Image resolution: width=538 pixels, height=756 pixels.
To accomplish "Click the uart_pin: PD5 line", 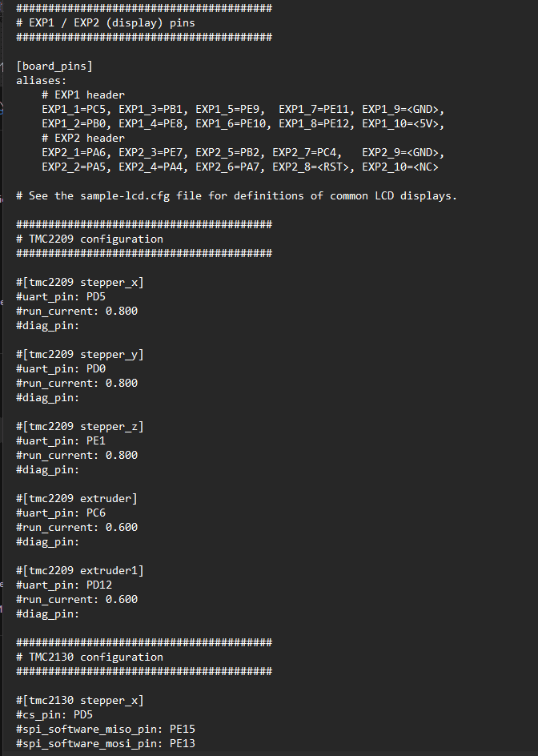I will tap(61, 297).
